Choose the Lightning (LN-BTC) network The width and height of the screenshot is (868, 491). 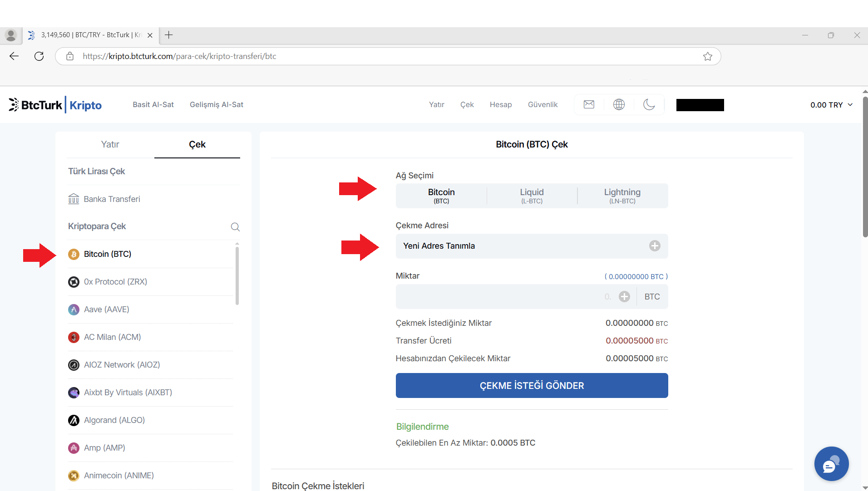(622, 196)
